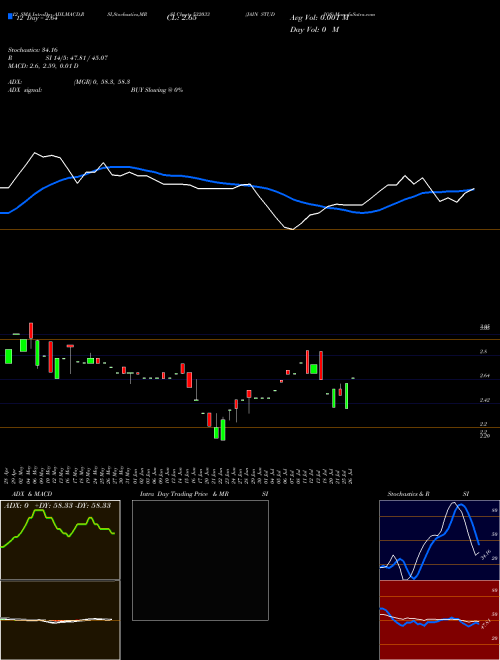Click the 'SI 14/3: 47.81 / 45.07' value

pos(77,58)
